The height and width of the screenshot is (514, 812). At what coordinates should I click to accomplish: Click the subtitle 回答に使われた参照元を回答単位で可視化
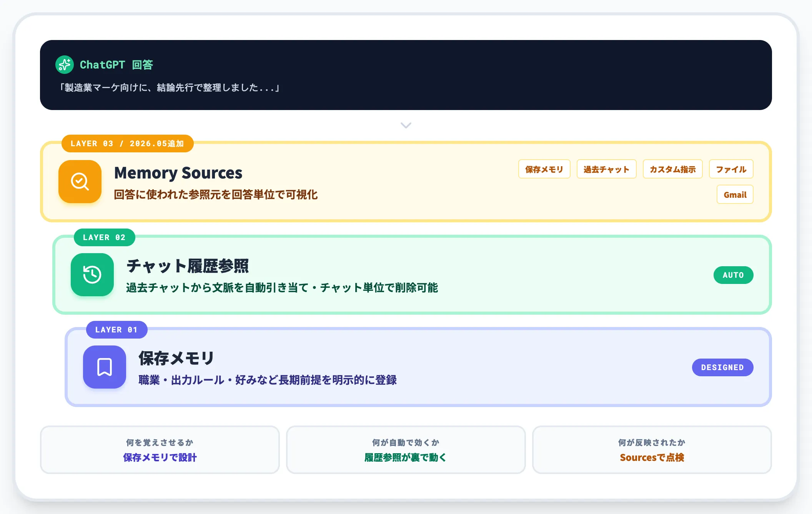point(216,195)
